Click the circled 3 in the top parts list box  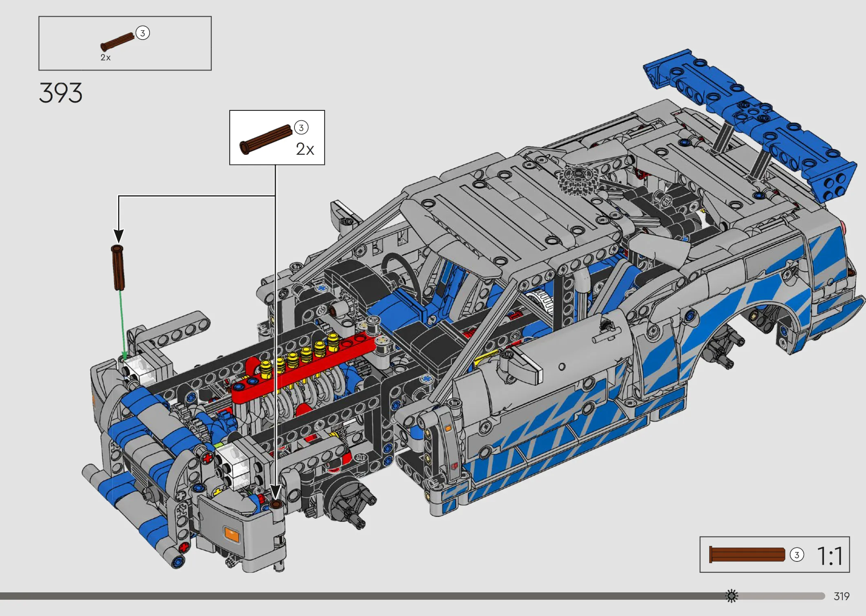click(143, 33)
